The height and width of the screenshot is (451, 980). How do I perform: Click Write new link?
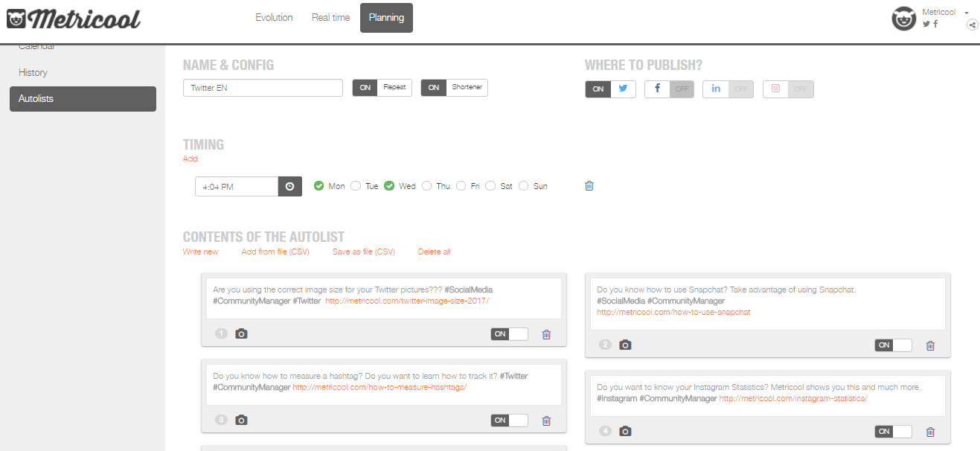(x=201, y=252)
